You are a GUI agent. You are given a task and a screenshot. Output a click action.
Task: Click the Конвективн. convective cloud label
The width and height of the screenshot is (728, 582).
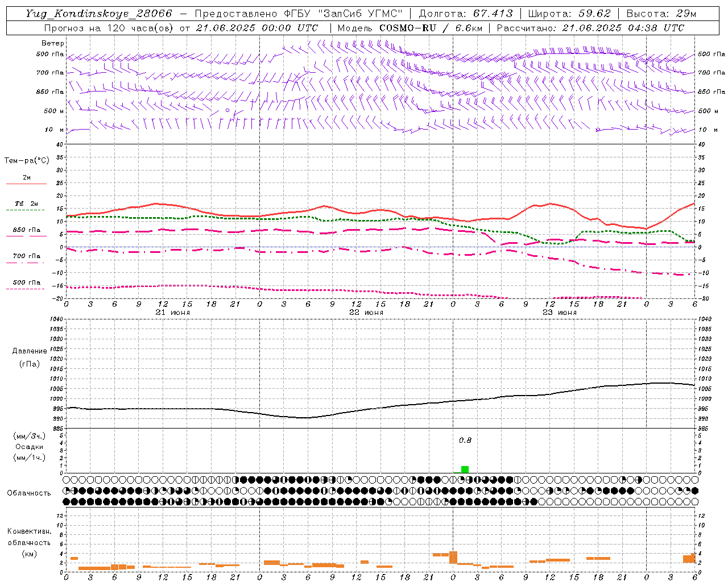(30, 531)
